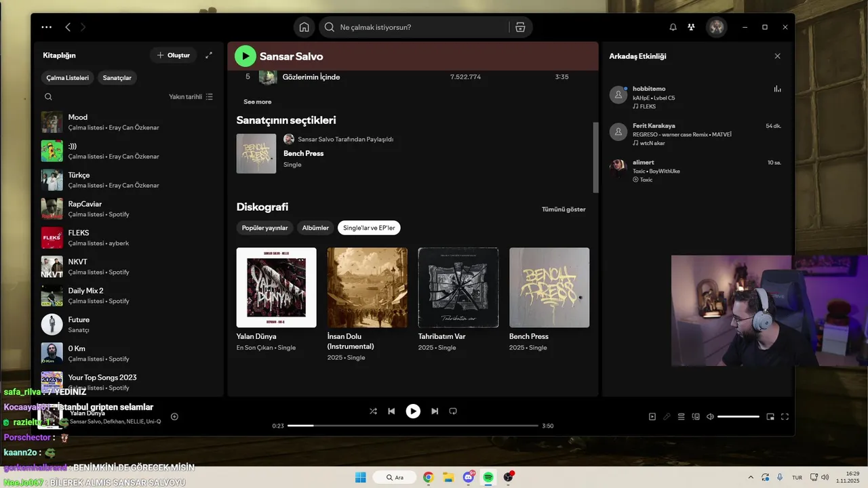
Task: Toggle Friend Activity icon in top bar
Action: click(691, 27)
